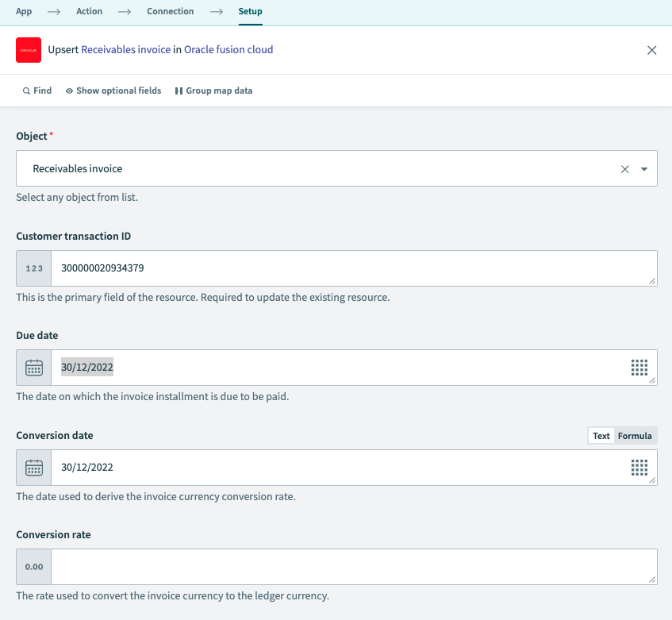Click the grid icon beside Conversion date
672x620 pixels.
point(639,467)
